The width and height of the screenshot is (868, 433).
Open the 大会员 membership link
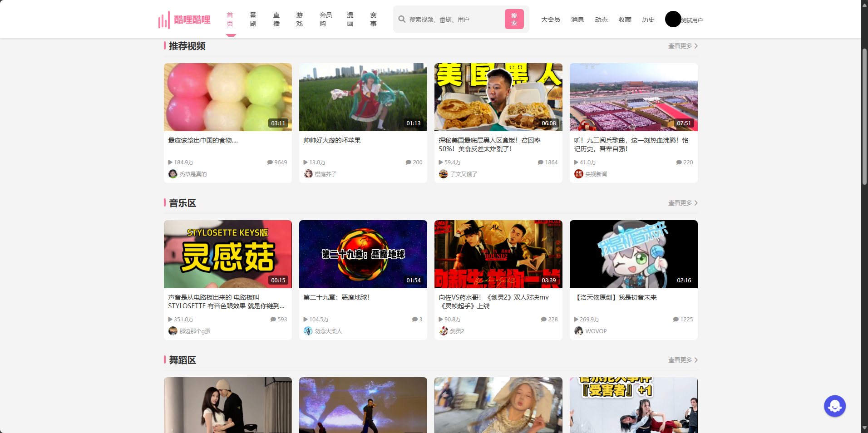point(550,19)
